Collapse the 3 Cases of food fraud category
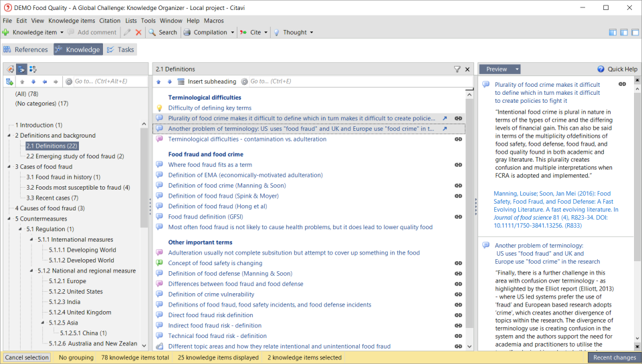The image size is (642, 364). pyautogui.click(x=9, y=167)
